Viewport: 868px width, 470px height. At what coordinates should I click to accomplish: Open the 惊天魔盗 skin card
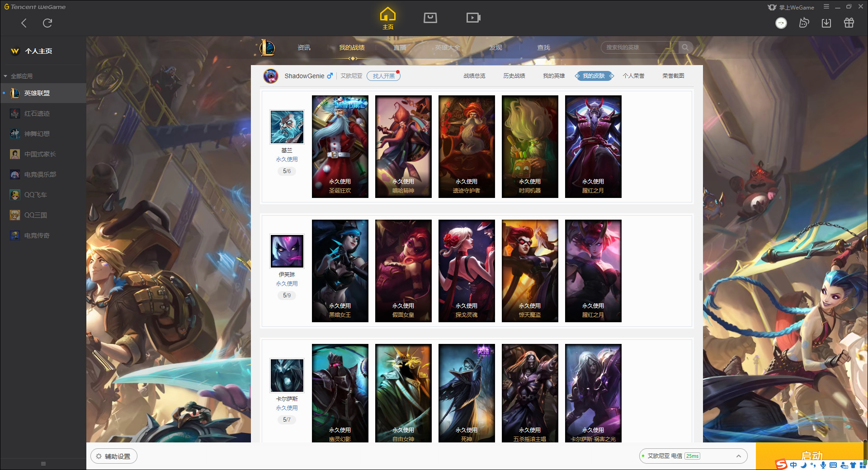click(530, 271)
